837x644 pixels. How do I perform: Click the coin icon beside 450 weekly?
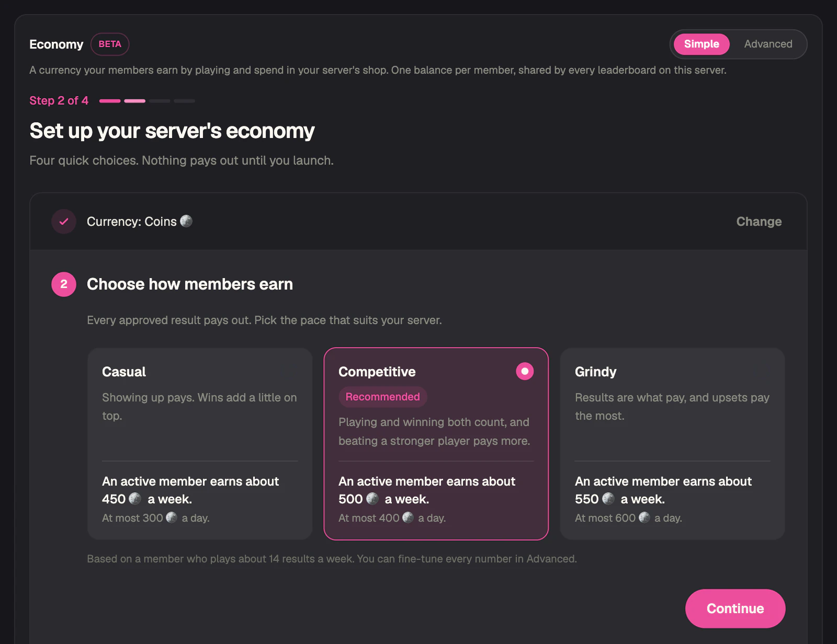point(135,499)
